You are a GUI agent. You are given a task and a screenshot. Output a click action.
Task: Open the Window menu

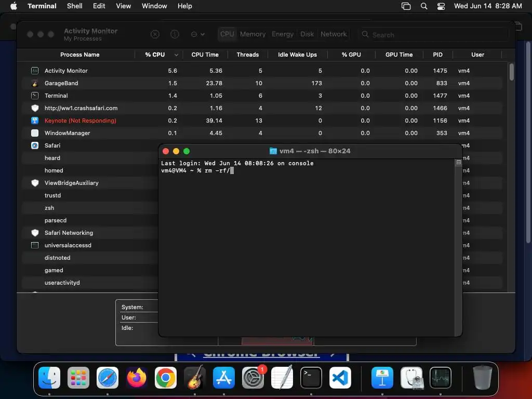click(154, 6)
